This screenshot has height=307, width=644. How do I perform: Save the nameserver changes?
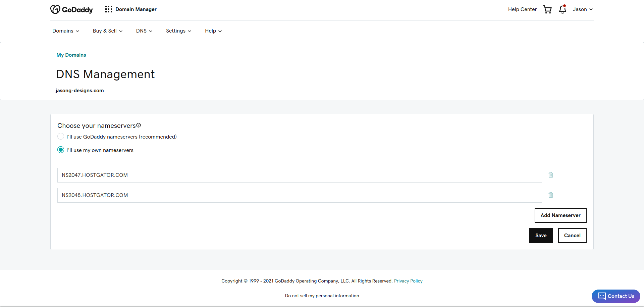click(x=541, y=236)
